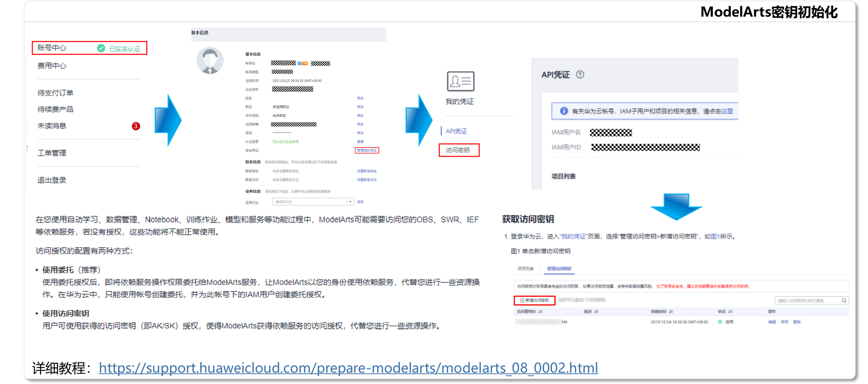Click the 这里 link in the info notice

727,111
